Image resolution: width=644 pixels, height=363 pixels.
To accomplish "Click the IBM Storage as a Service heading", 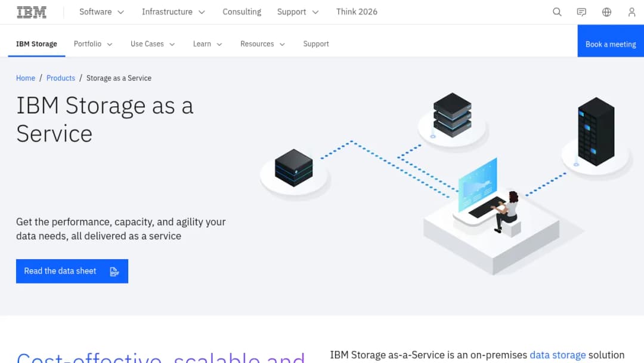I will coord(105,119).
